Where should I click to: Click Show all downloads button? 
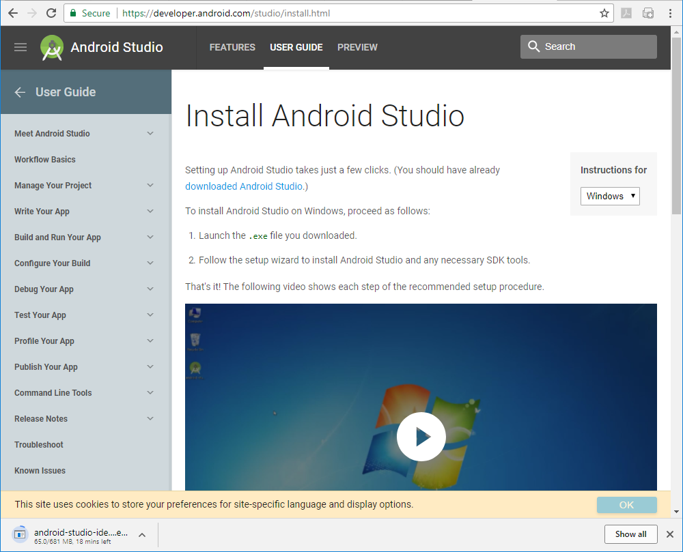631,534
